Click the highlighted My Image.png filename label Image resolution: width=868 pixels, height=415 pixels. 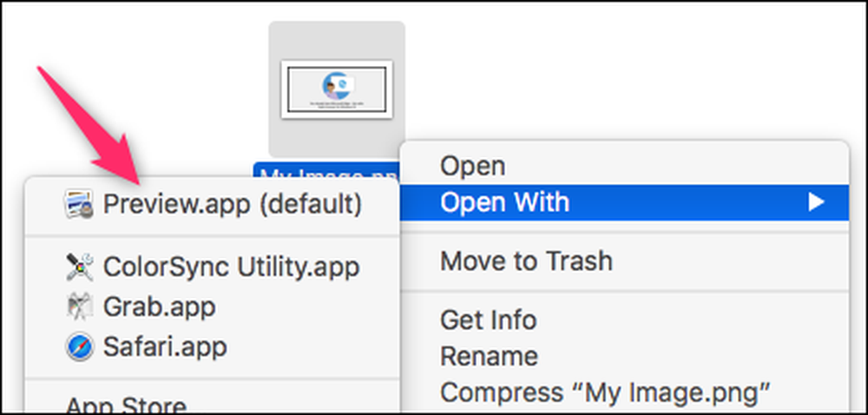pyautogui.click(x=326, y=171)
